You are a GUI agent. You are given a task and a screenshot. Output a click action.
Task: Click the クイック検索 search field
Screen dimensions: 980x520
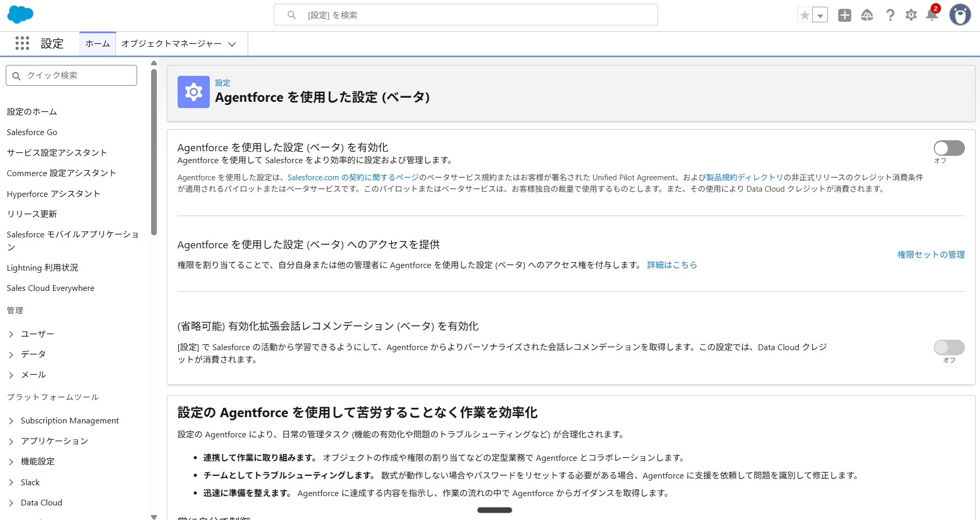click(71, 75)
